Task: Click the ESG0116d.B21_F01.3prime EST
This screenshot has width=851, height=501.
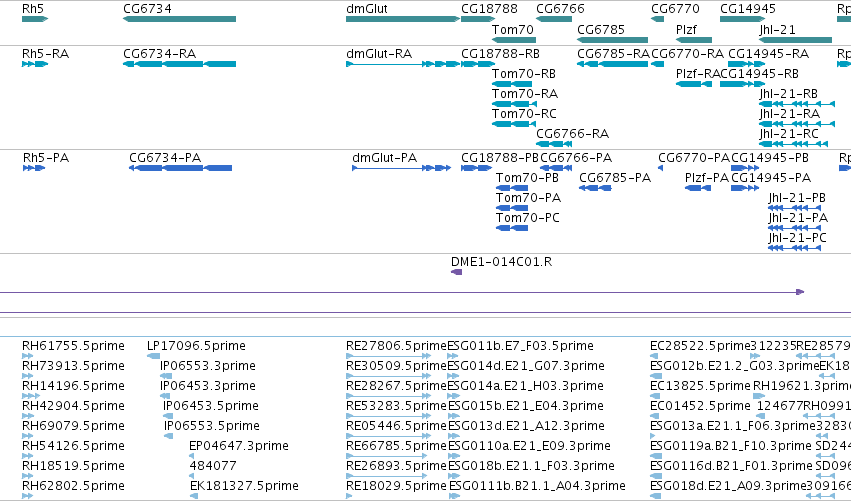Action: coord(656,477)
